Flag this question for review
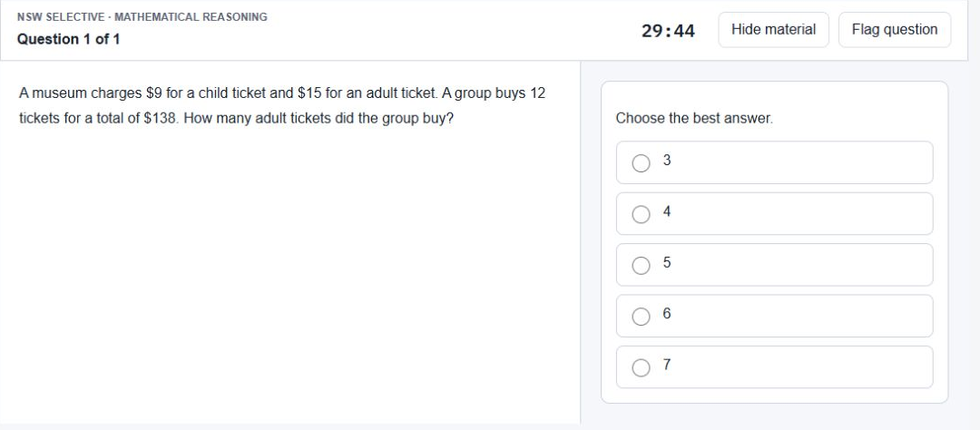This screenshot has height=430, width=980. (895, 29)
